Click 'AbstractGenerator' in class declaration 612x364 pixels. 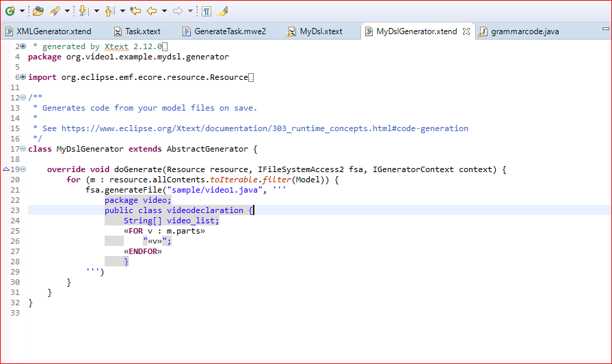tap(207, 149)
